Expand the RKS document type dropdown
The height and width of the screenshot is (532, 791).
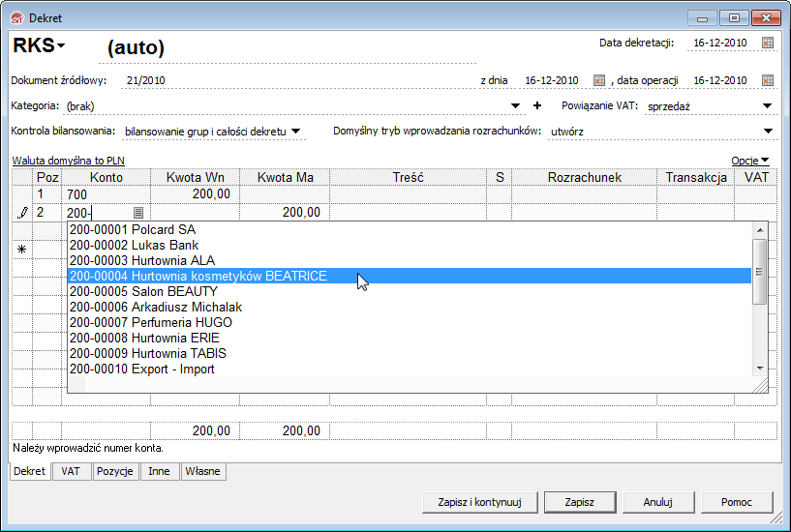(x=60, y=46)
